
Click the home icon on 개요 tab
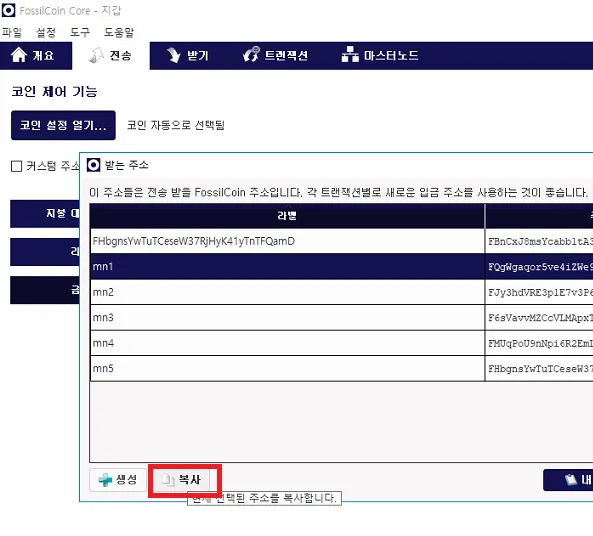[x=19, y=55]
